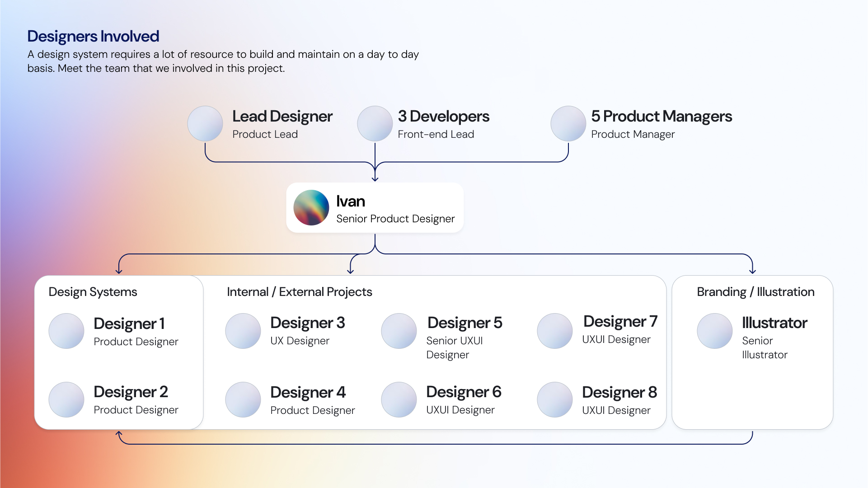Click the Internal / External Projects label
Screen dimensions: 868x488
299,292
